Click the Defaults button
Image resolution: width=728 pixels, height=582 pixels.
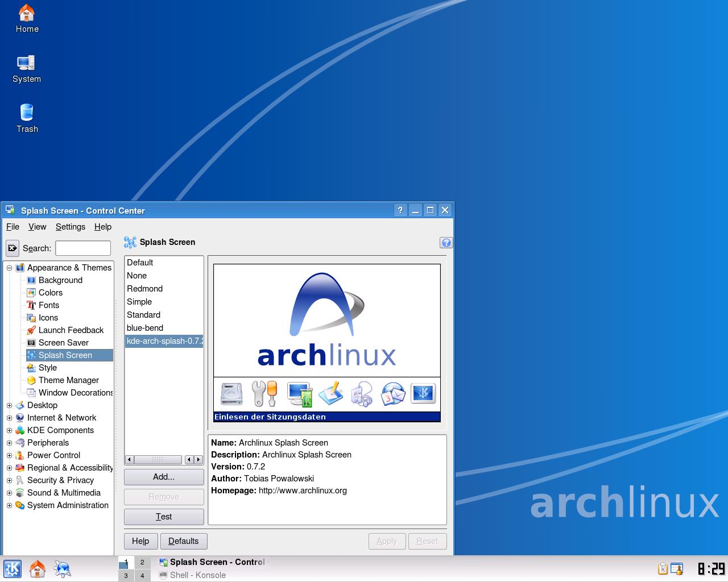(x=183, y=541)
